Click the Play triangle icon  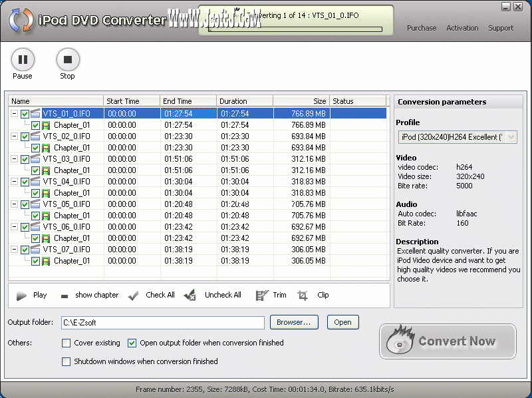point(21,296)
